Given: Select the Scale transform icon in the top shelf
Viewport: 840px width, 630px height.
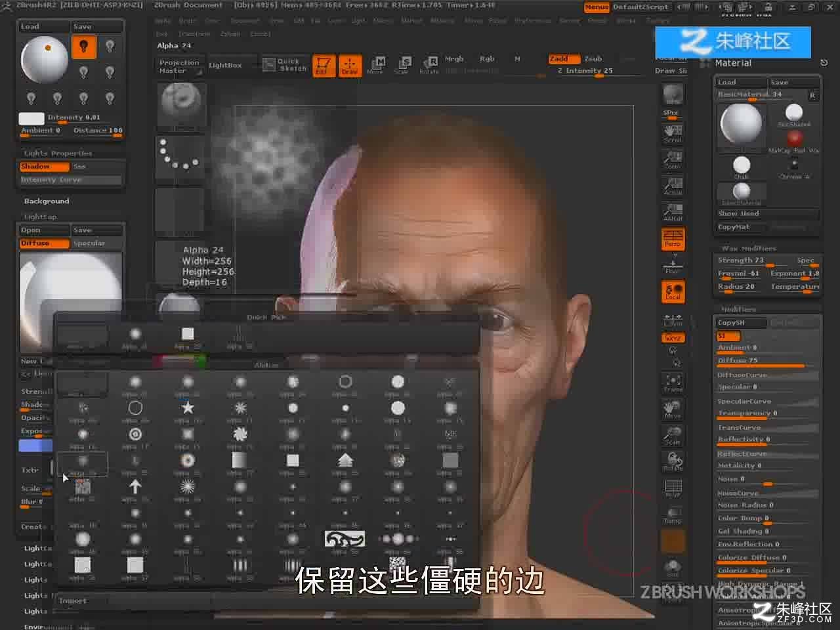Looking at the screenshot, I should [x=402, y=64].
